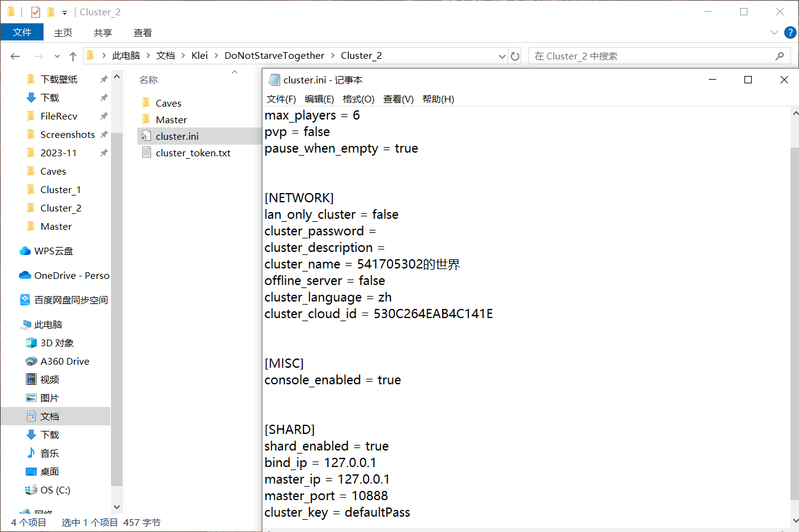799x532 pixels.
Task: Open 3D 对象 under 此电脑
Action: (x=57, y=343)
